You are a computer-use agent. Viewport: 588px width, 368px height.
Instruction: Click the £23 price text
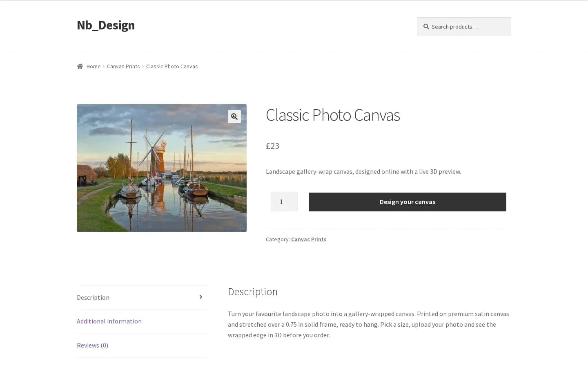272,146
